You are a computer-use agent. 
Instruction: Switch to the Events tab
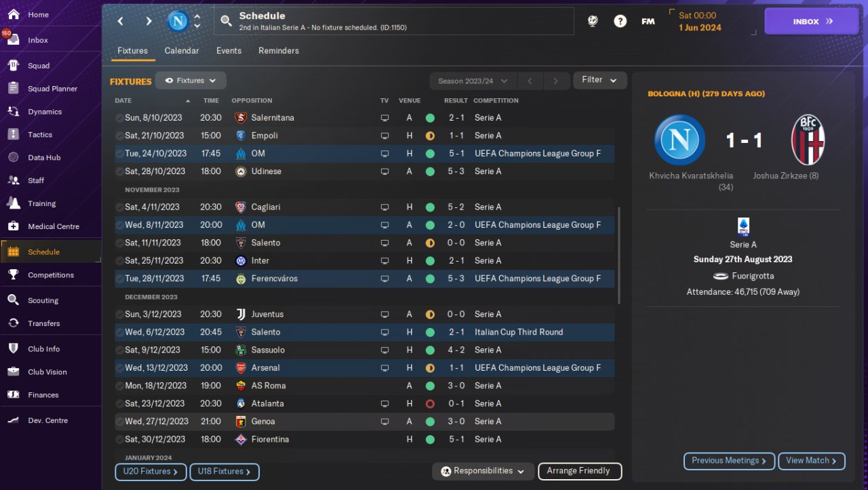(229, 51)
